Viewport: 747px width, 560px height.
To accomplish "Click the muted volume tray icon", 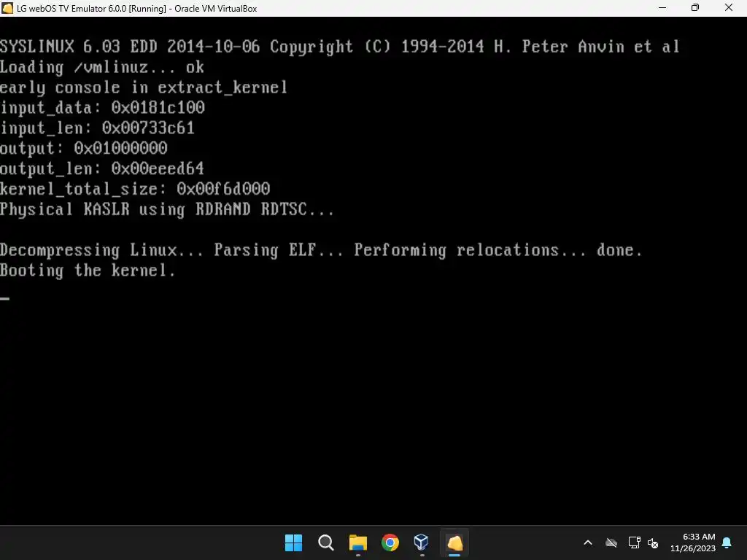I will (x=653, y=542).
